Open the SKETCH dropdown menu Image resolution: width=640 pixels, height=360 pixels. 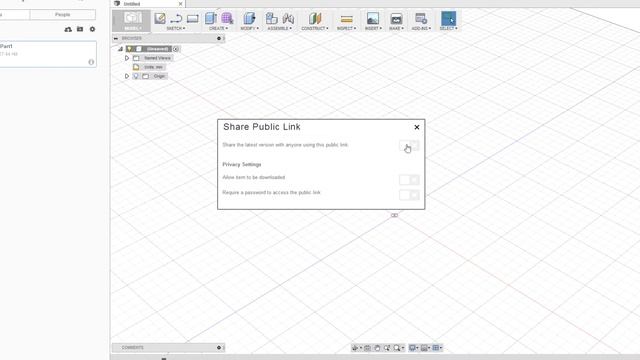[x=176, y=29]
